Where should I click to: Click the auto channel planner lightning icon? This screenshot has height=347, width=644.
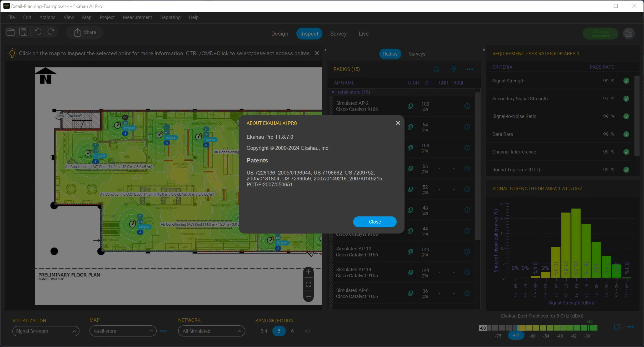tap(453, 69)
